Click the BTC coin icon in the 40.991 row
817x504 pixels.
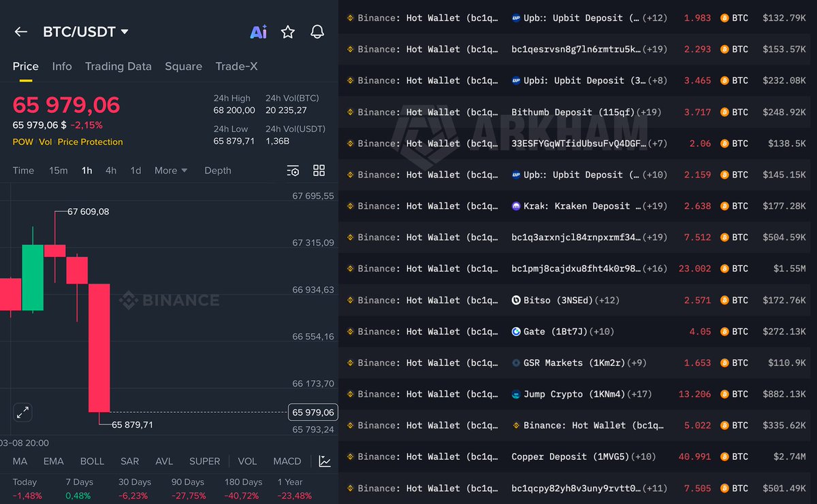click(724, 456)
